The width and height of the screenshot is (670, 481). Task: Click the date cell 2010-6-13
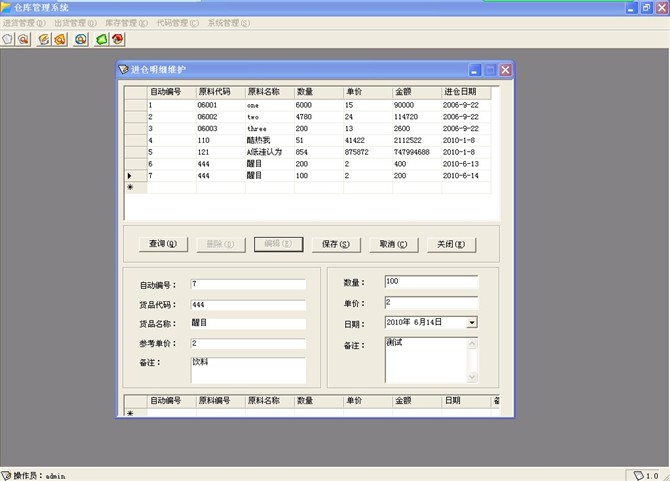pyautogui.click(x=466, y=164)
